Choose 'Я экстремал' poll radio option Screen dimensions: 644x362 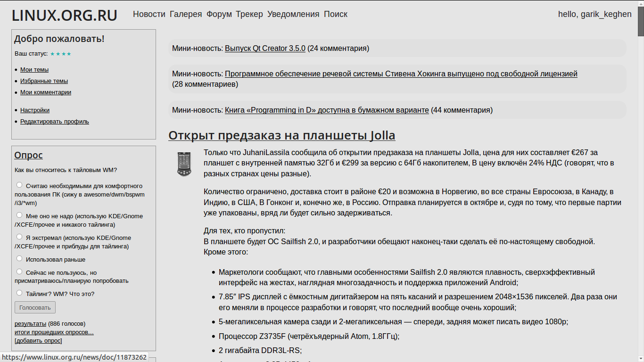pos(19,237)
